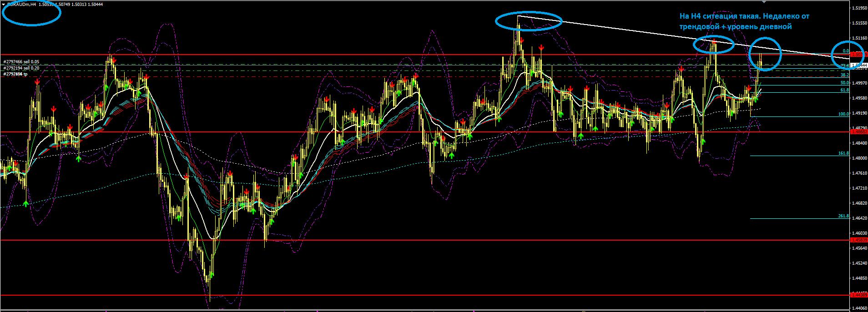Click the red price tag 1.45839

click(x=859, y=240)
